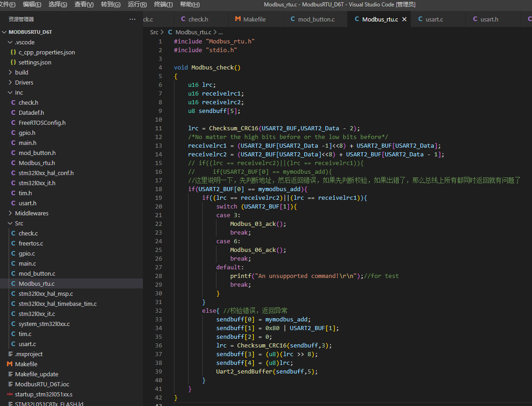Place cursor on Modbus_03_ack() call

pos(258,224)
